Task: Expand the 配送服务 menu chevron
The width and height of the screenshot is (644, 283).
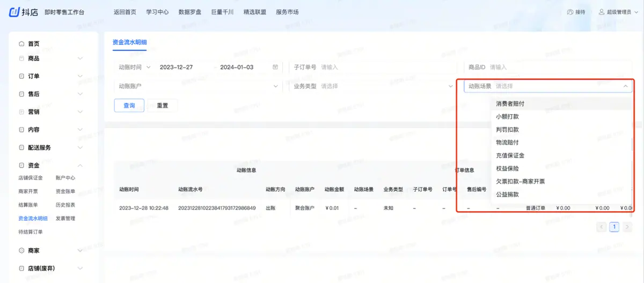Action: (x=80, y=147)
